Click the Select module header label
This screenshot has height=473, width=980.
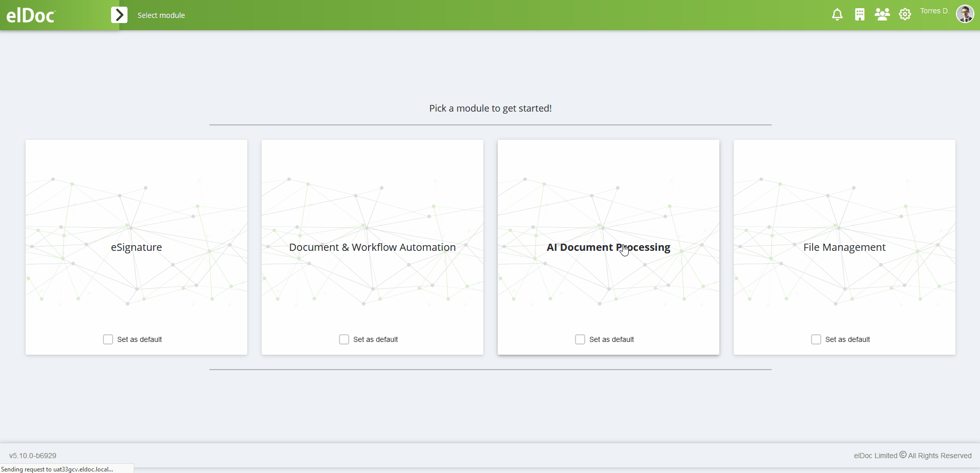click(x=161, y=15)
